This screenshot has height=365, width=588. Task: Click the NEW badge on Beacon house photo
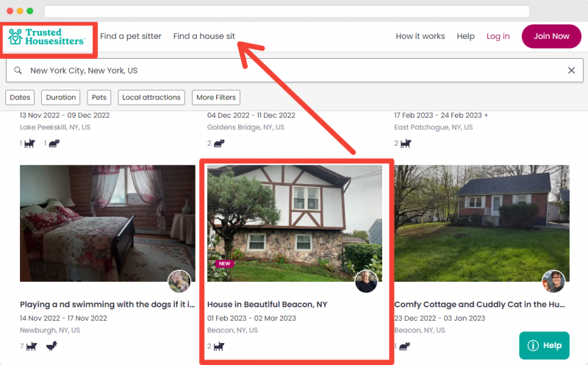point(225,263)
